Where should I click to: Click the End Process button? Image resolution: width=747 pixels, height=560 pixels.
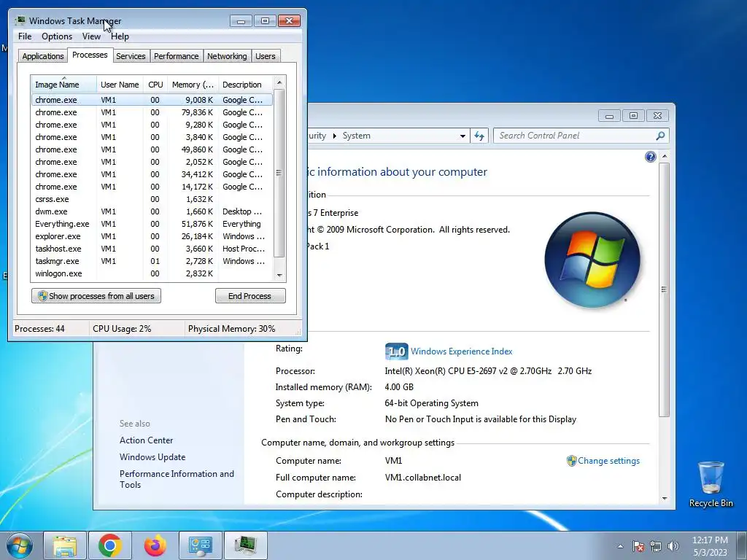point(250,296)
